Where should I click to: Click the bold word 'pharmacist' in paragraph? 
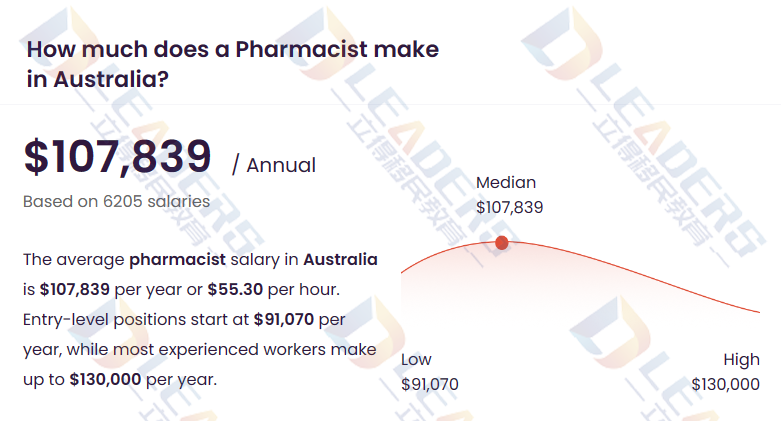[x=177, y=260]
